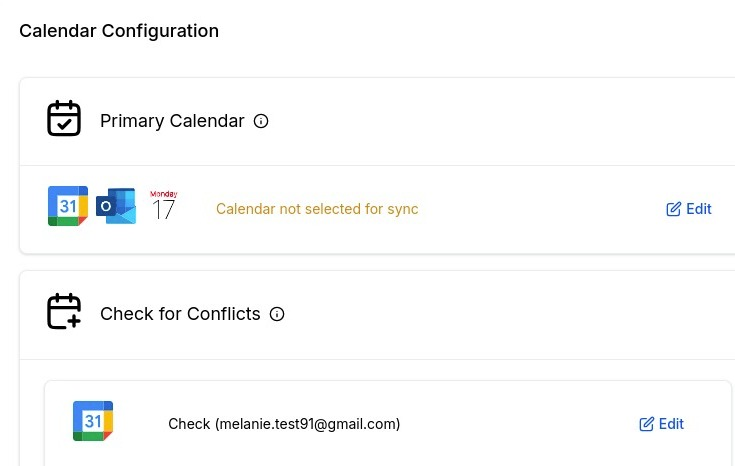Click pencil icon on Primary Calendar Edit
The height and width of the screenshot is (466, 735).
(674, 209)
